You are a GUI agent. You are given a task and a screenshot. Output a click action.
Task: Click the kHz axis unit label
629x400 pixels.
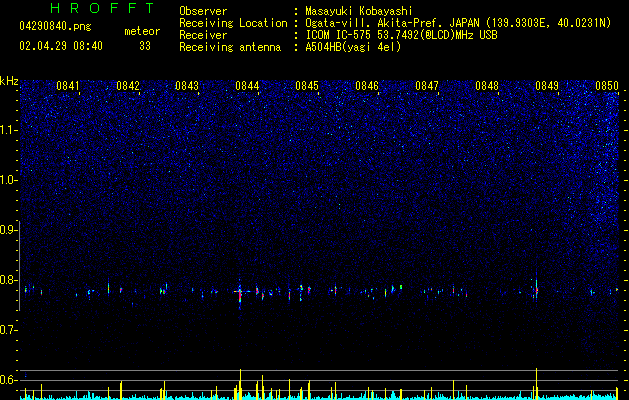tap(9, 81)
